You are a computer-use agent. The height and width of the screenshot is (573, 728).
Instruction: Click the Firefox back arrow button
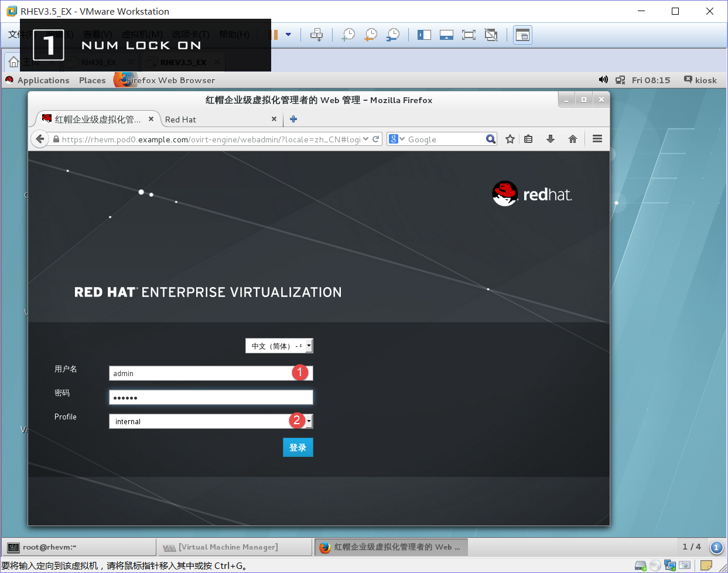pyautogui.click(x=40, y=139)
